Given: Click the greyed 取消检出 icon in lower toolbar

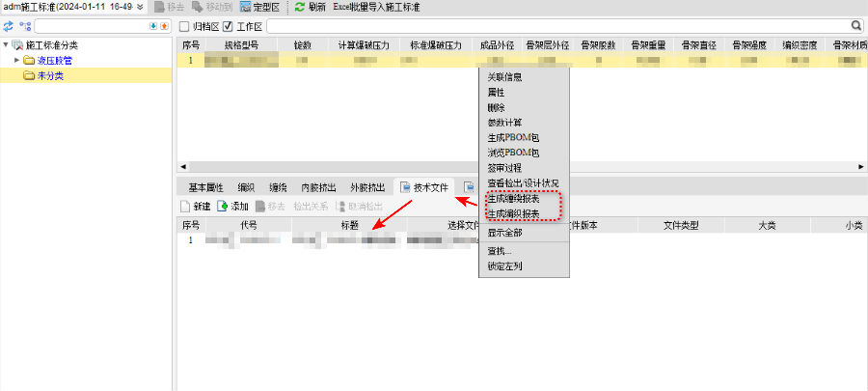Looking at the screenshot, I should click(340, 207).
